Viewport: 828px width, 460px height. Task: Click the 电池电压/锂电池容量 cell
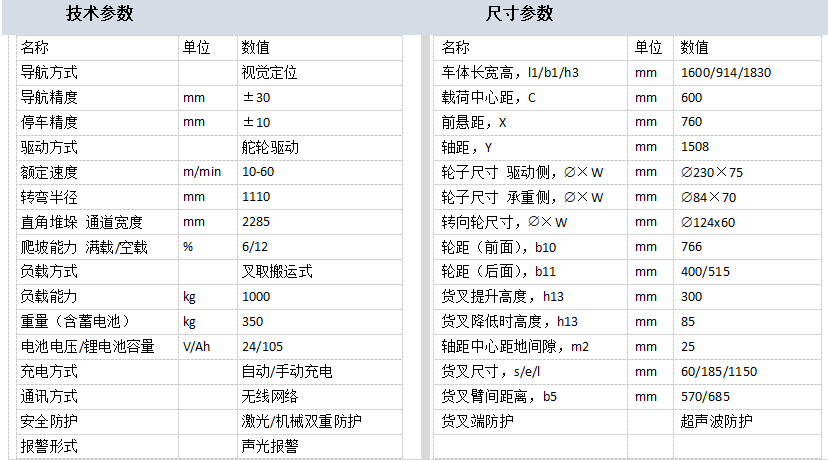tap(98, 346)
